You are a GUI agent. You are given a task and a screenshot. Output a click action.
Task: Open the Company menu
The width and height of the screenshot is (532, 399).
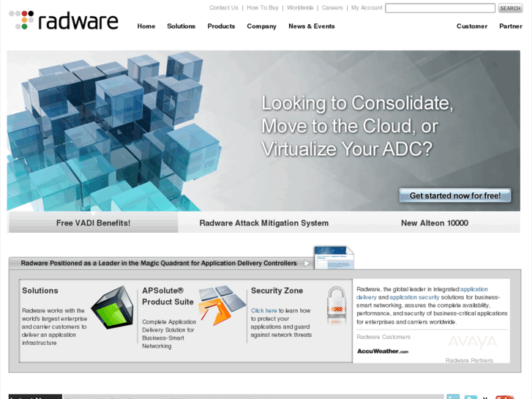point(261,26)
